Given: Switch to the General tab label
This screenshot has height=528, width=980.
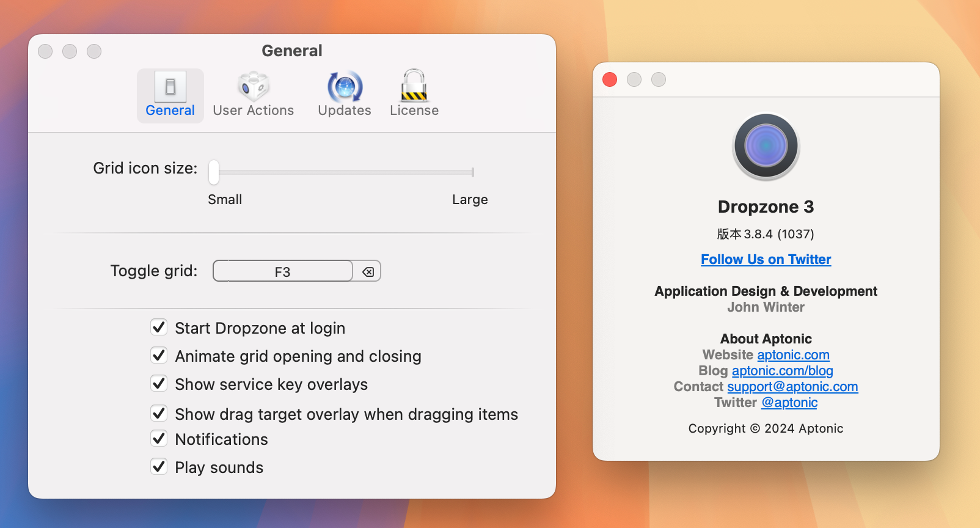Looking at the screenshot, I should point(170,111).
